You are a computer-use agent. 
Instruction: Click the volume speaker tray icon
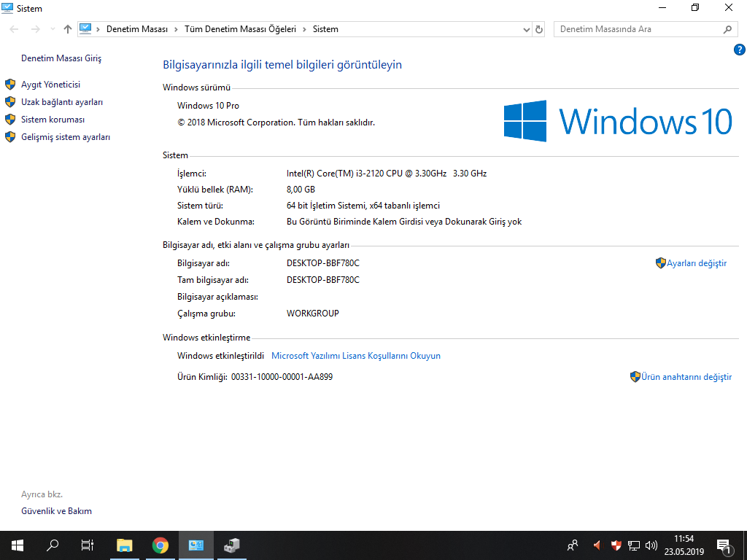[x=651, y=545]
